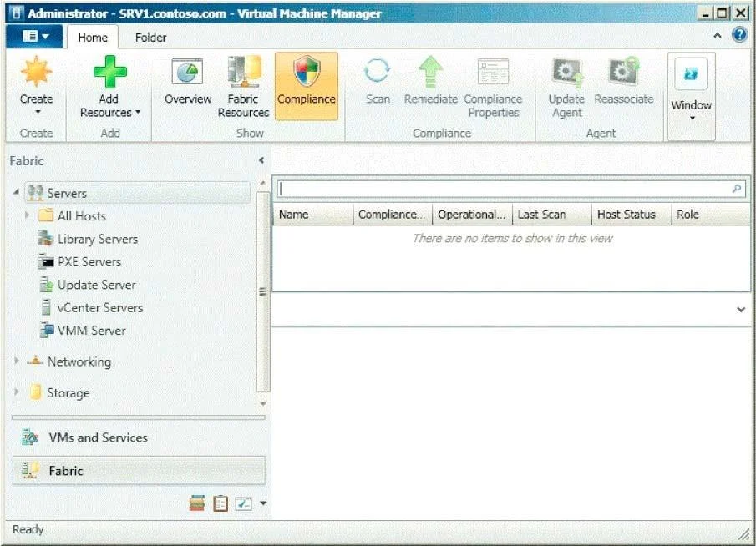Sort by the Compliance column header
The width and height of the screenshot is (756, 546).
click(x=393, y=215)
